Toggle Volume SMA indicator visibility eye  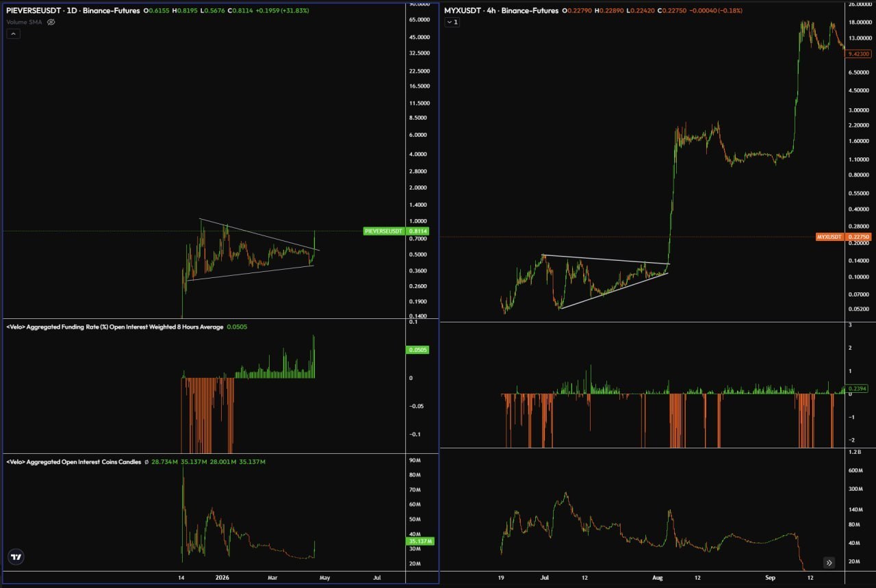tap(51, 22)
